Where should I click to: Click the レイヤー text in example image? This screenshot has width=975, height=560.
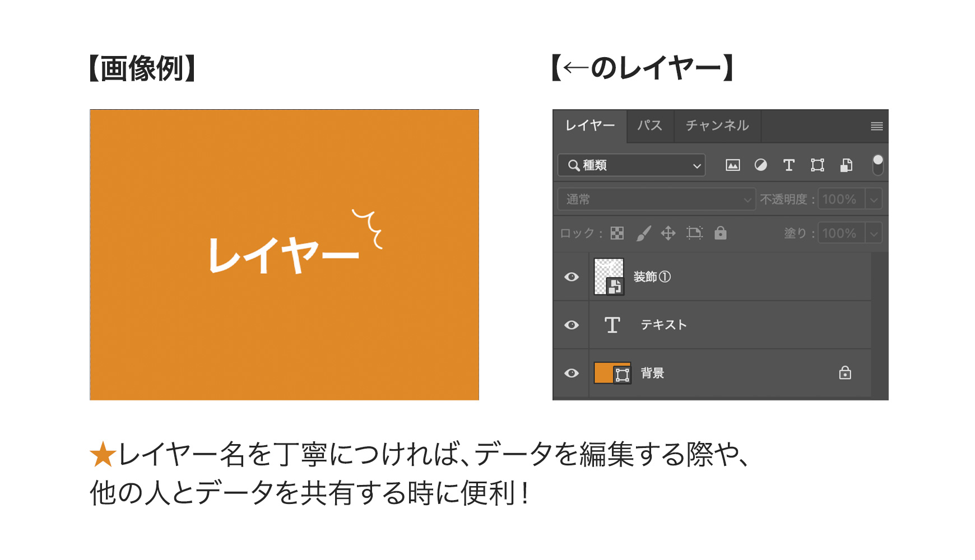284,255
